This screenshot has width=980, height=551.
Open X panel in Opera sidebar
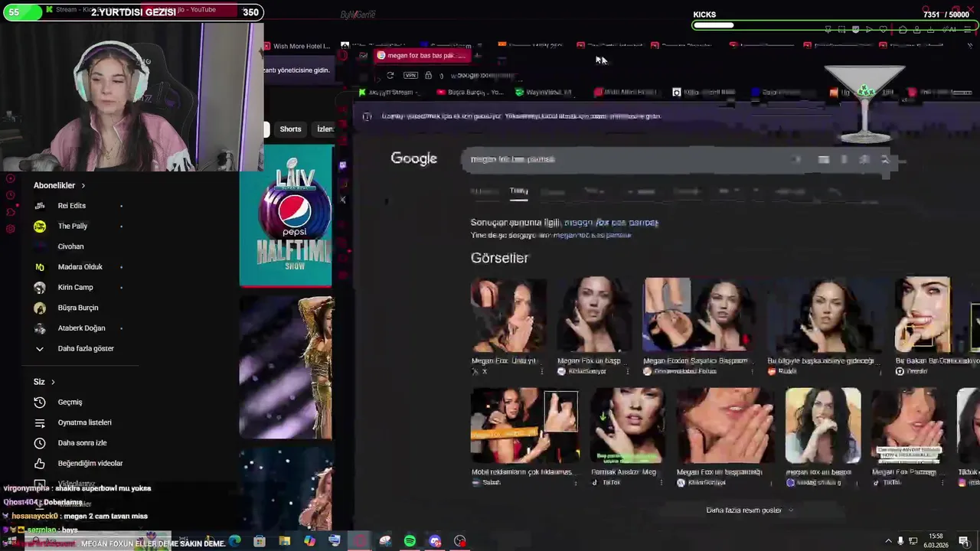point(342,200)
